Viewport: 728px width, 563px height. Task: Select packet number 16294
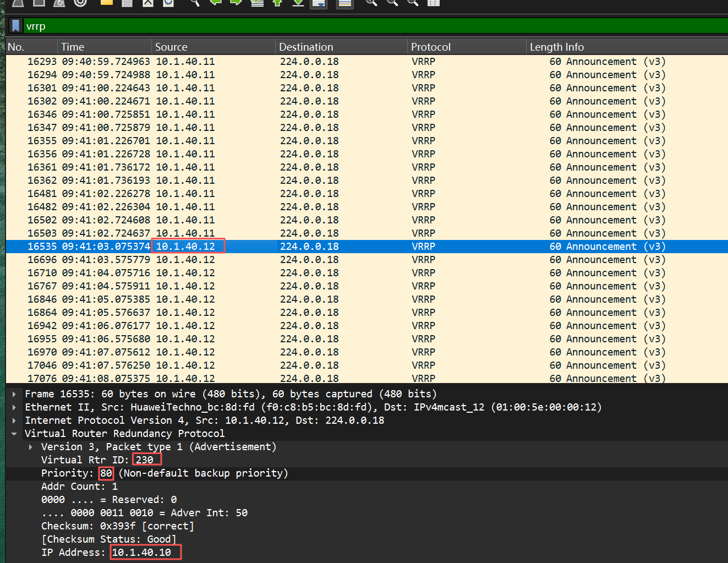(x=366, y=75)
